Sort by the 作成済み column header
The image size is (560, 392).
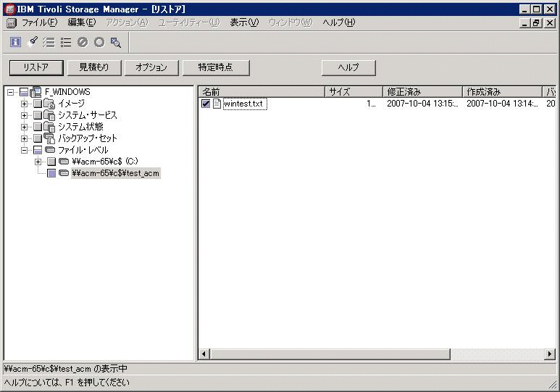[502, 92]
